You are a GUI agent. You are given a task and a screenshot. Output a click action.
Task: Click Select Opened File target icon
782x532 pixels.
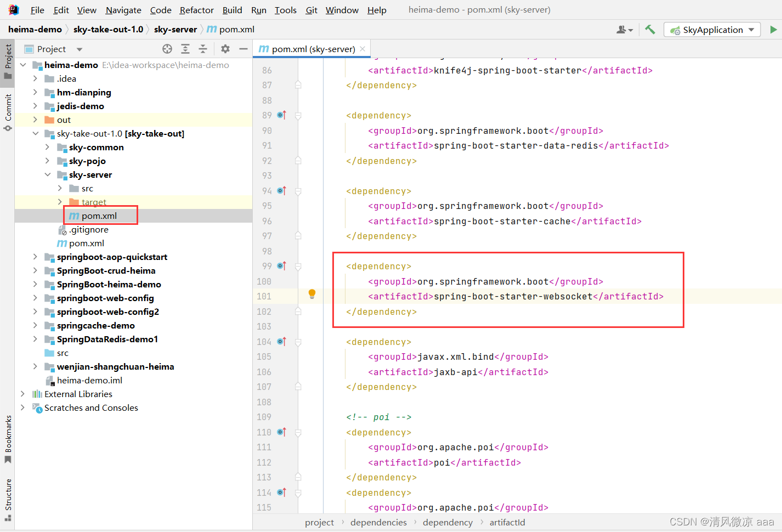[167, 49]
